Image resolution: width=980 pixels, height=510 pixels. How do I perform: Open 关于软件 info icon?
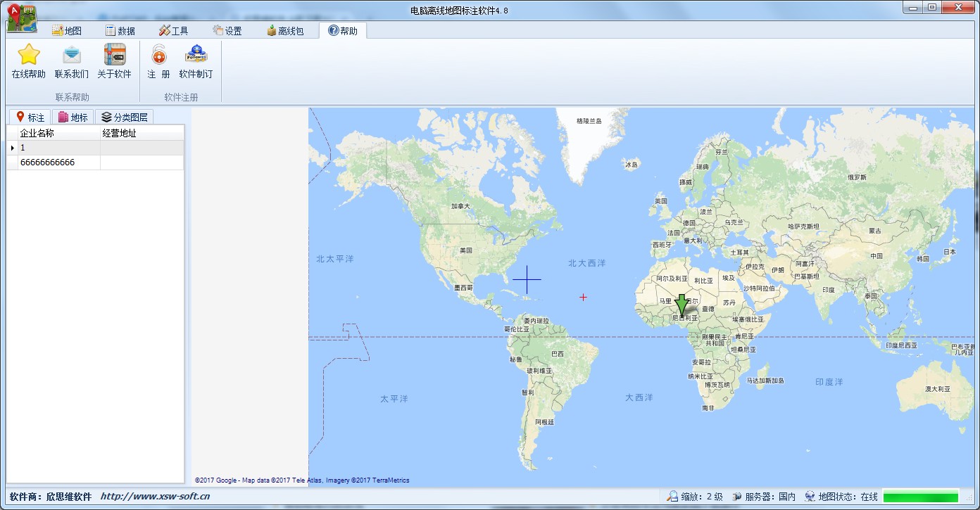(x=115, y=54)
